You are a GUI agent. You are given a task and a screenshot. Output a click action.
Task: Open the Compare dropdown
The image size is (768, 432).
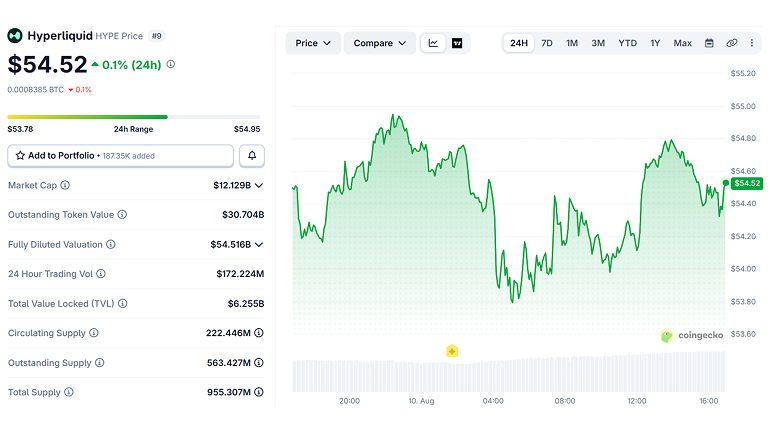[x=380, y=43]
